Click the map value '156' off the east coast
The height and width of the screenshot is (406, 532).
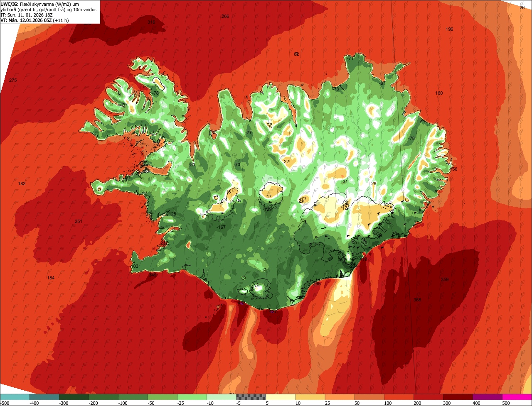(x=453, y=169)
